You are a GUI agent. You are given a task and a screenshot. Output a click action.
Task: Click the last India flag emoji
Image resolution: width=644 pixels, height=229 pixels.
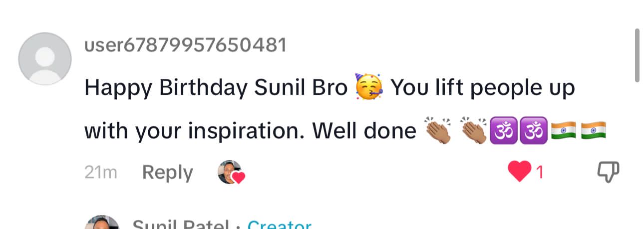(x=594, y=131)
